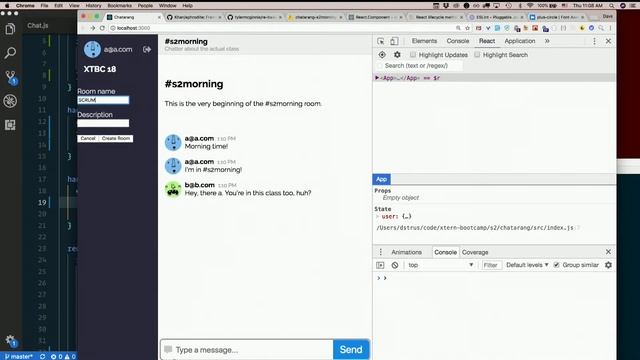Open the drawer three-dot menu beside Animations
Image resolution: width=640 pixels, height=360 pixels.
[380, 252]
